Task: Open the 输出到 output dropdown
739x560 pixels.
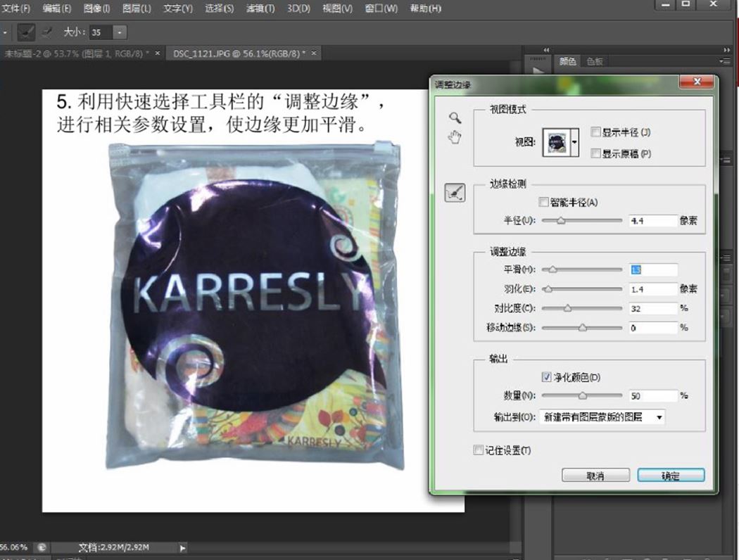Action: (602, 417)
